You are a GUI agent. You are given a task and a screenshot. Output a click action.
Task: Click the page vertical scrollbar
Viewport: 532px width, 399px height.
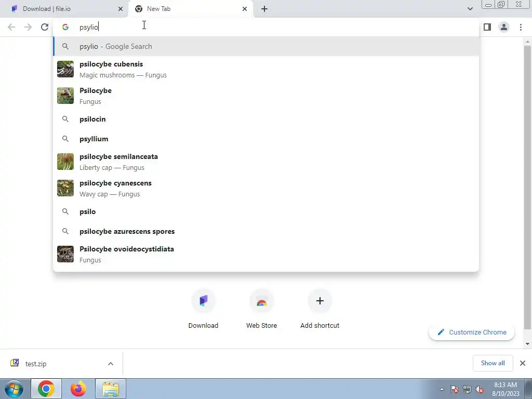(x=527, y=187)
